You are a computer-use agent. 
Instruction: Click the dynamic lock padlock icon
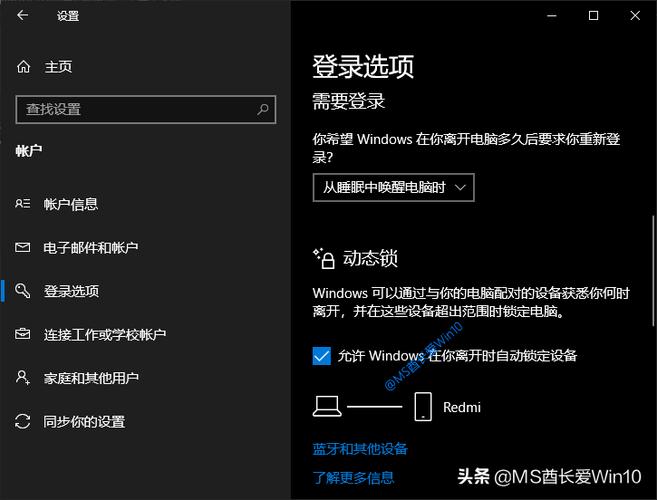pyautogui.click(x=324, y=258)
